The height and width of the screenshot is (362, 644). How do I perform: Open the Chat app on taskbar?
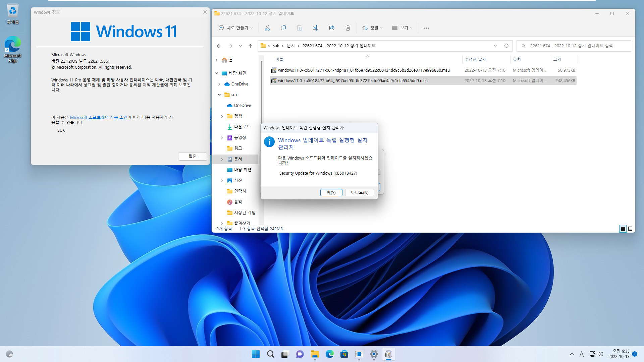click(x=300, y=354)
